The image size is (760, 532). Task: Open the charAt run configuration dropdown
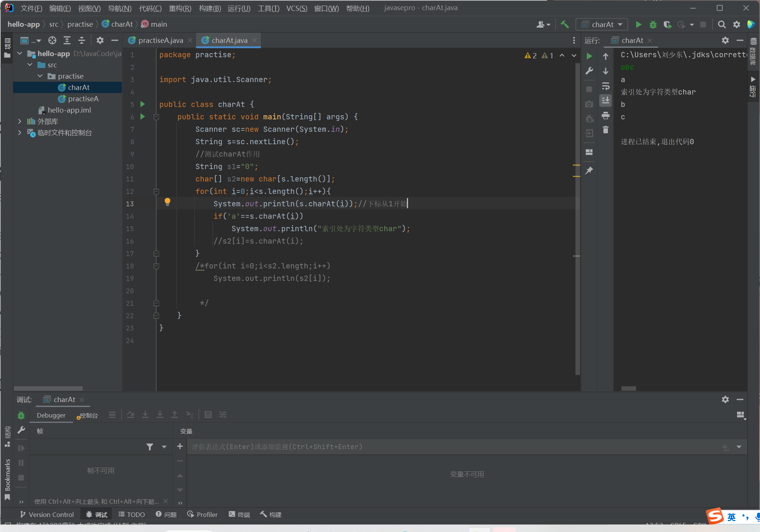(602, 24)
